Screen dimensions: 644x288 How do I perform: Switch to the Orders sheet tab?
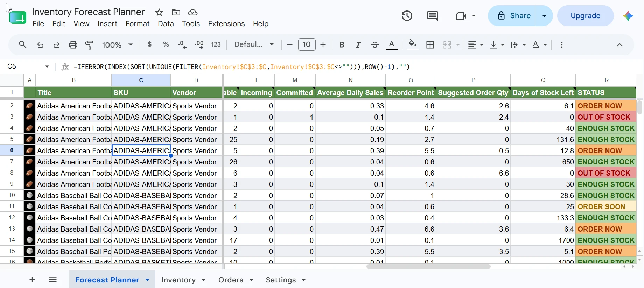231,280
